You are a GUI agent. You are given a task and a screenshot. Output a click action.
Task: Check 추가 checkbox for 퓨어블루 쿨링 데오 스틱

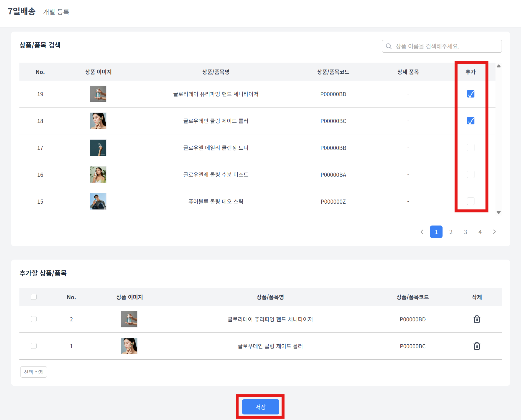pos(471,201)
